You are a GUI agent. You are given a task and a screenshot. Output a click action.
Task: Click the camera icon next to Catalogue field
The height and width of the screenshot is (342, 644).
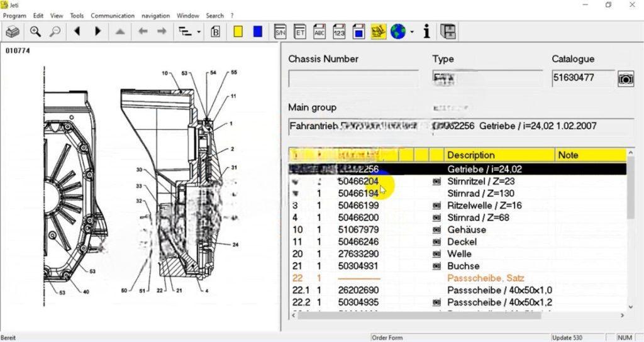pyautogui.click(x=625, y=79)
